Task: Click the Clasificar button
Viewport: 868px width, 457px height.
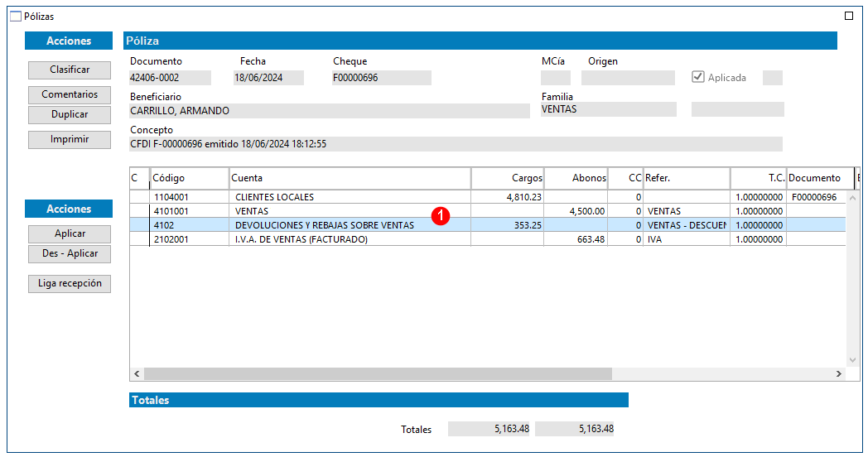Action: click(70, 70)
